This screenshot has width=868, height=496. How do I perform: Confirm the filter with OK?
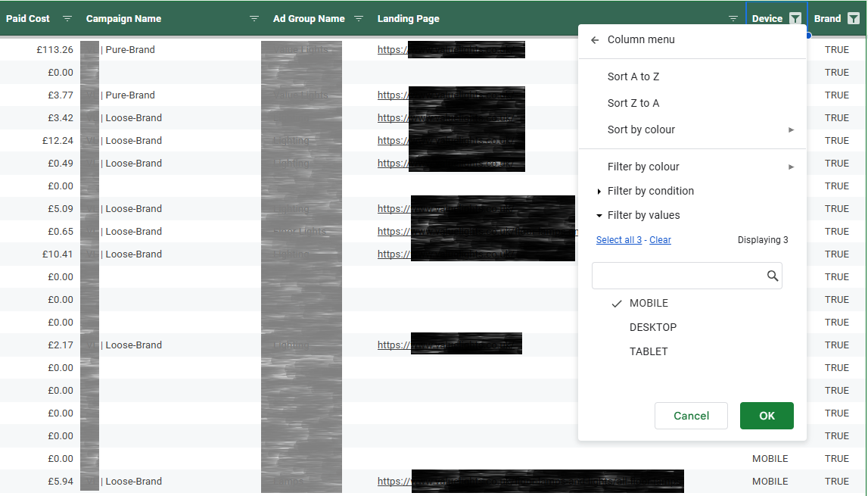pos(767,416)
